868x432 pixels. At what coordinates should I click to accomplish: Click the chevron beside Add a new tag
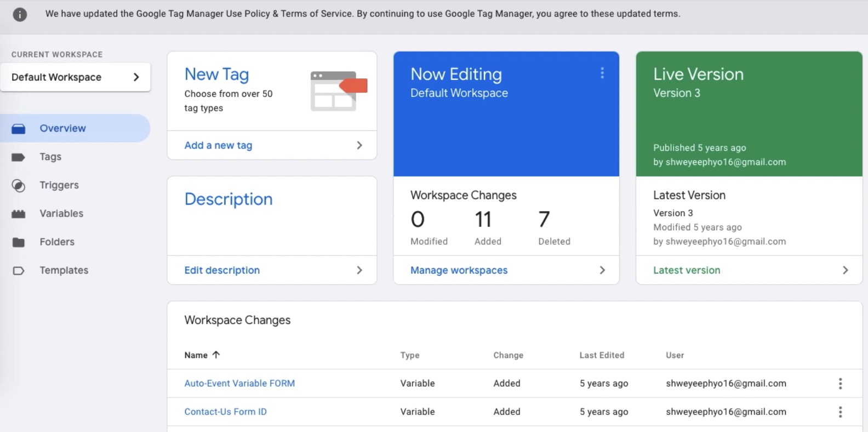[x=359, y=145]
